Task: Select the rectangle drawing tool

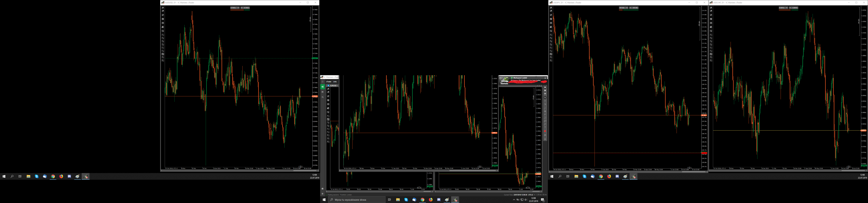Action: pyautogui.click(x=545, y=121)
